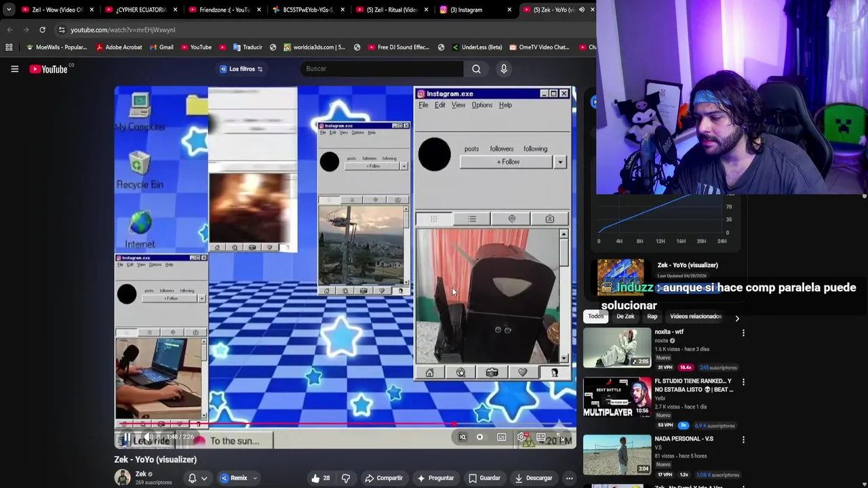
Task: Select the Rap filter chip
Action: [652, 317]
